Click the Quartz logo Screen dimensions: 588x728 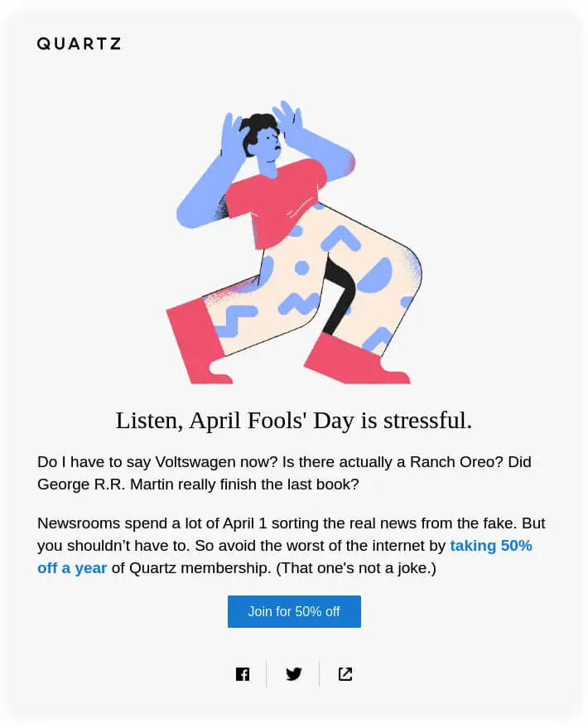(79, 44)
